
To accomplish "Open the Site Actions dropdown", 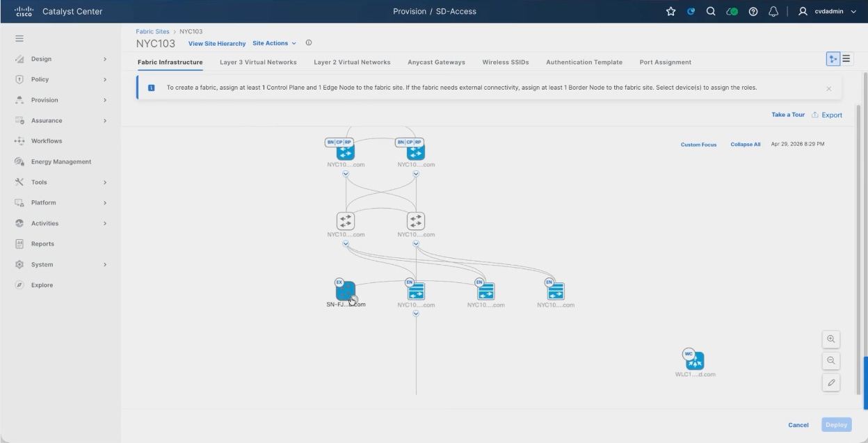I will point(274,43).
